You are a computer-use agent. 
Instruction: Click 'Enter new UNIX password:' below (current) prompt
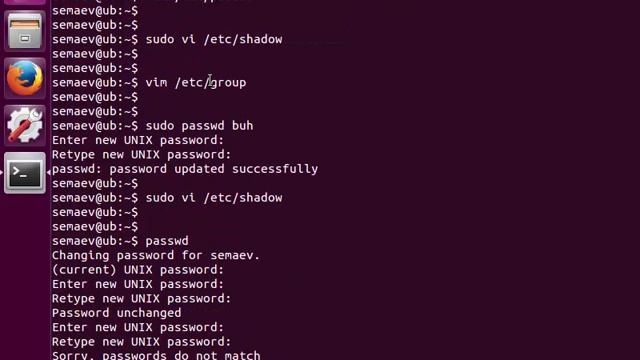click(x=138, y=284)
